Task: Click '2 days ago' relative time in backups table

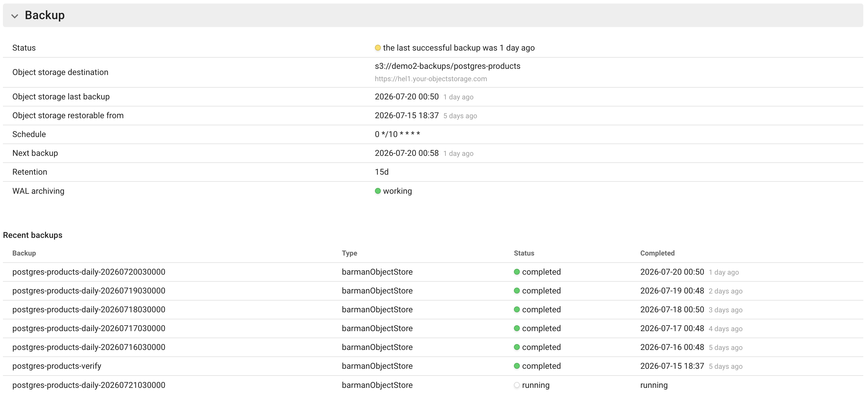Action: 725,291
